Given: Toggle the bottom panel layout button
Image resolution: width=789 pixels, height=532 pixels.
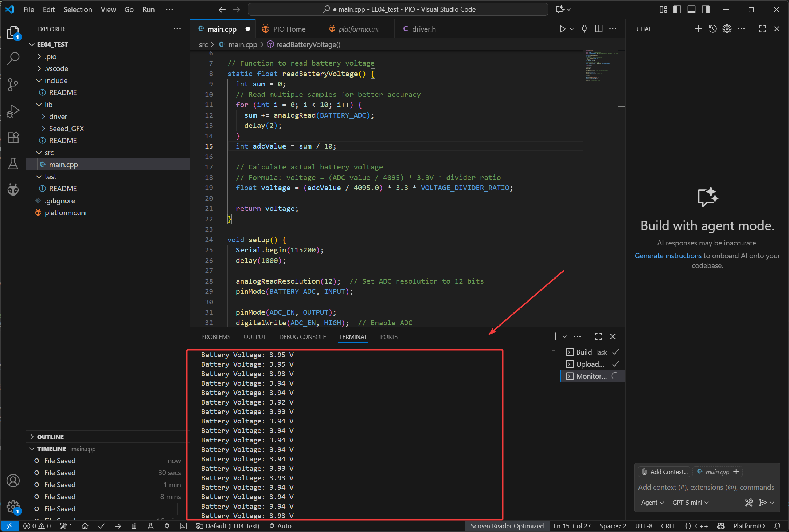Looking at the screenshot, I should point(691,9).
